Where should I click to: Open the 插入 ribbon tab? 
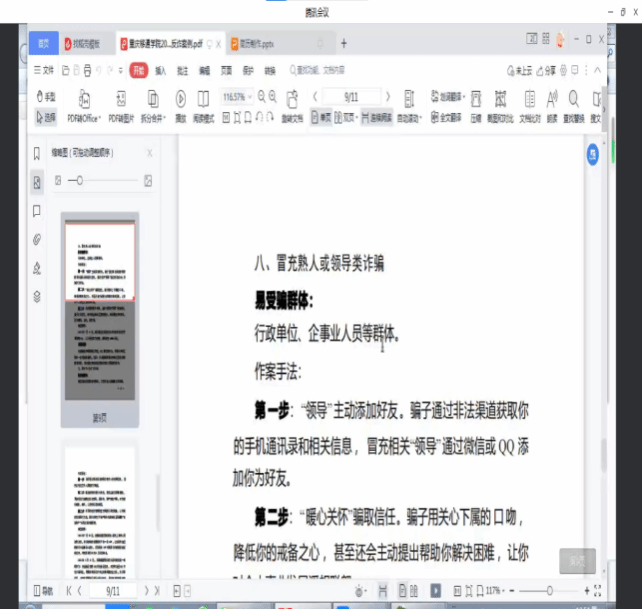(x=160, y=71)
